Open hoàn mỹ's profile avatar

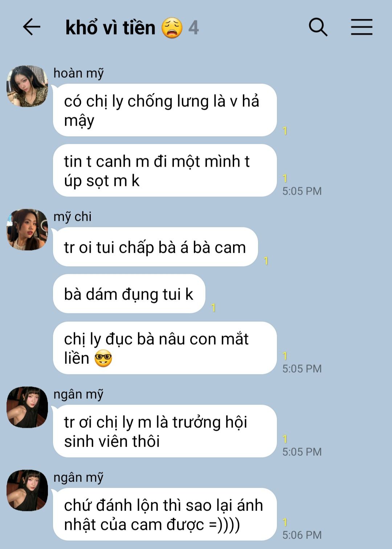(27, 86)
